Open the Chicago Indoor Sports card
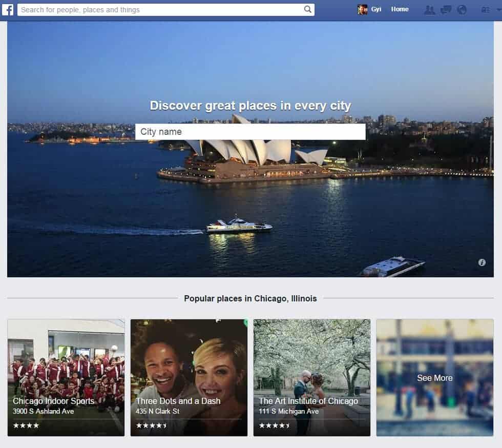Screen dimensions: 502x448 coord(66,377)
